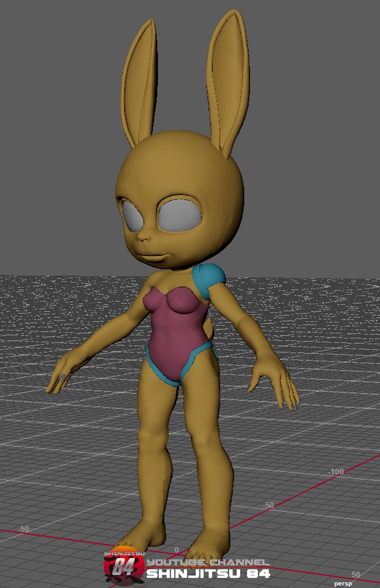Click the 0 grid origin label
This screenshot has height=588, width=380.
coord(176,550)
